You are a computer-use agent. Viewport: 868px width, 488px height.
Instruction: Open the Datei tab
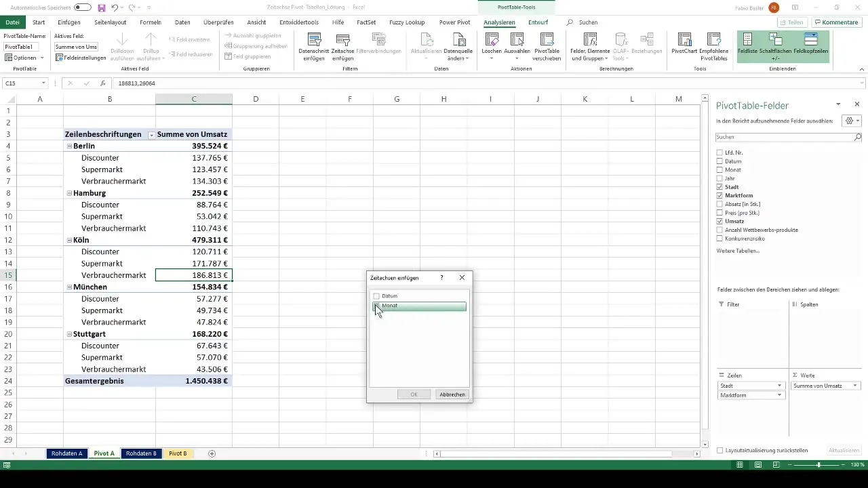point(13,22)
